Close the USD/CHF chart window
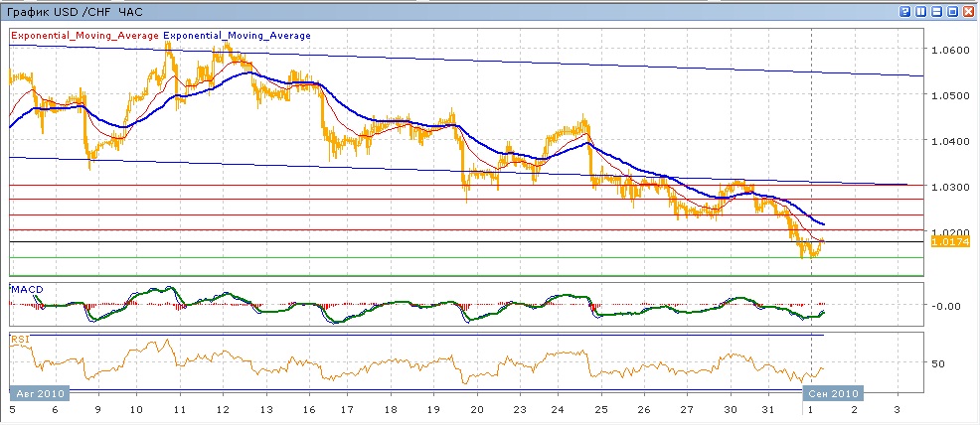 click(x=967, y=11)
